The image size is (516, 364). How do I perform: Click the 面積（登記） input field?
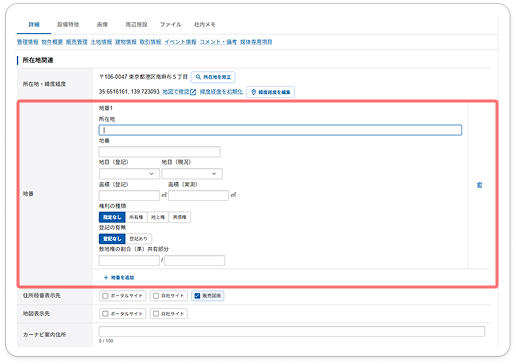pos(129,195)
